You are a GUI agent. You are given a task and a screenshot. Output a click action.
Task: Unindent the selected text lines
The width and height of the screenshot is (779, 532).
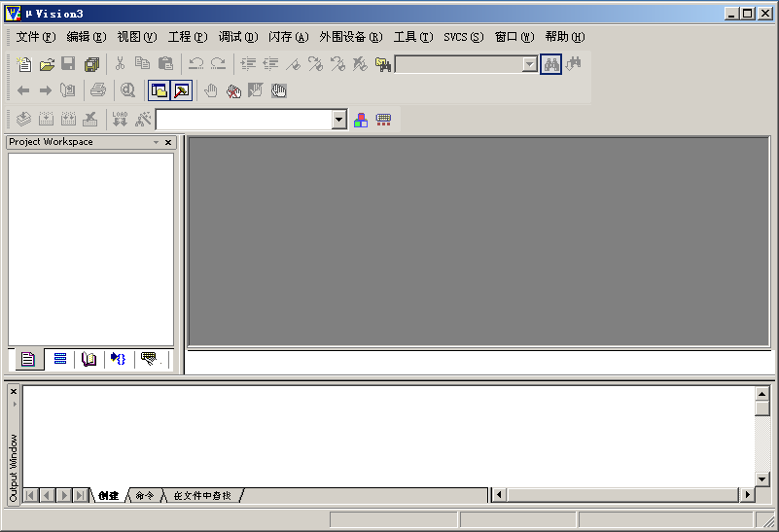click(x=270, y=63)
